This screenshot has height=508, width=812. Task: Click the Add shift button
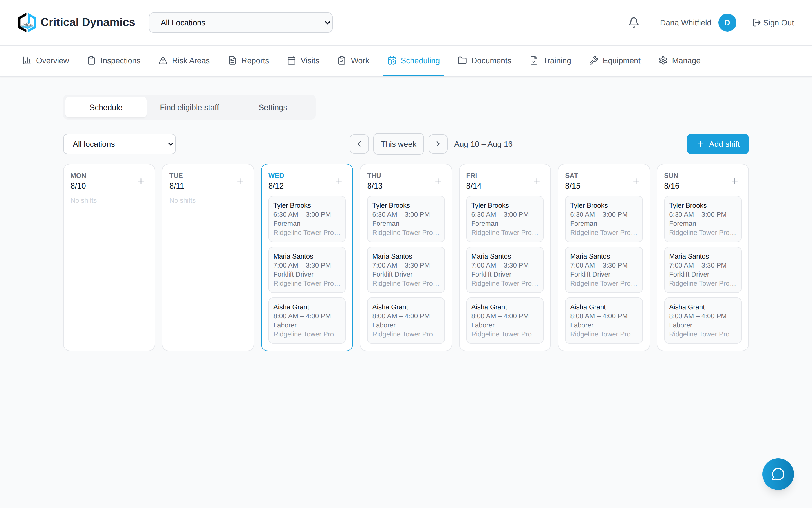click(717, 144)
